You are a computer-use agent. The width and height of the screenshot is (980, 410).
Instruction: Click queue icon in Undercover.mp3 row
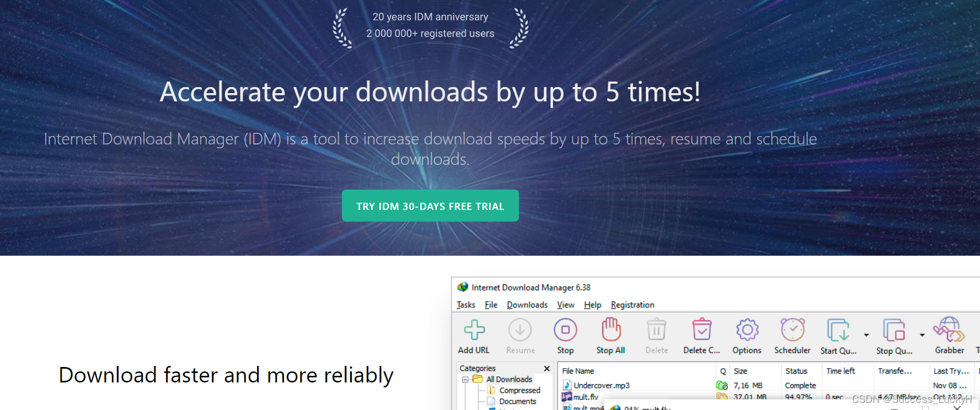pos(722,385)
